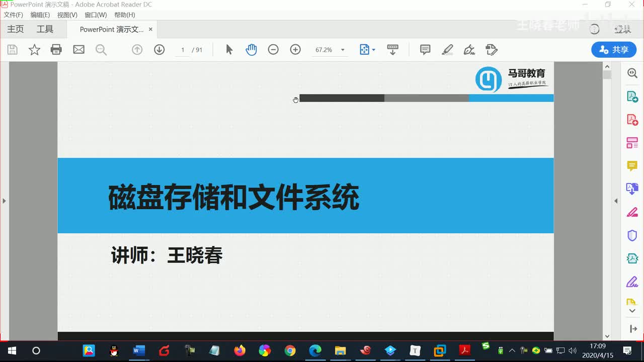
Task: Zoom in with the plus icon
Action: click(x=295, y=50)
